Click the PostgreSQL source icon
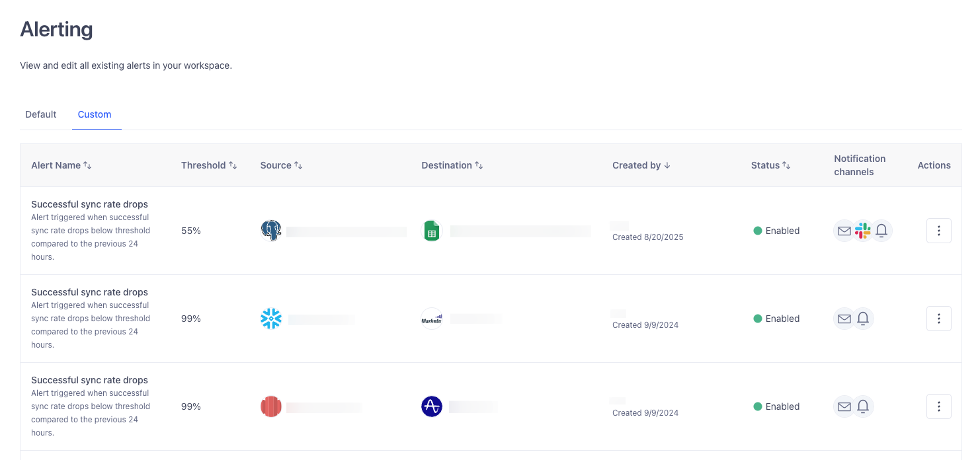980x460 pixels. [271, 231]
